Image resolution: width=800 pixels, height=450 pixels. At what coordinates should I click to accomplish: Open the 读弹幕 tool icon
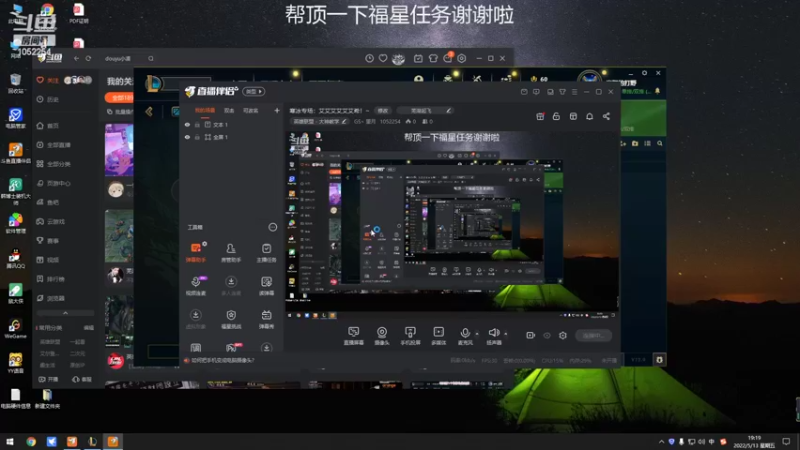(x=266, y=285)
